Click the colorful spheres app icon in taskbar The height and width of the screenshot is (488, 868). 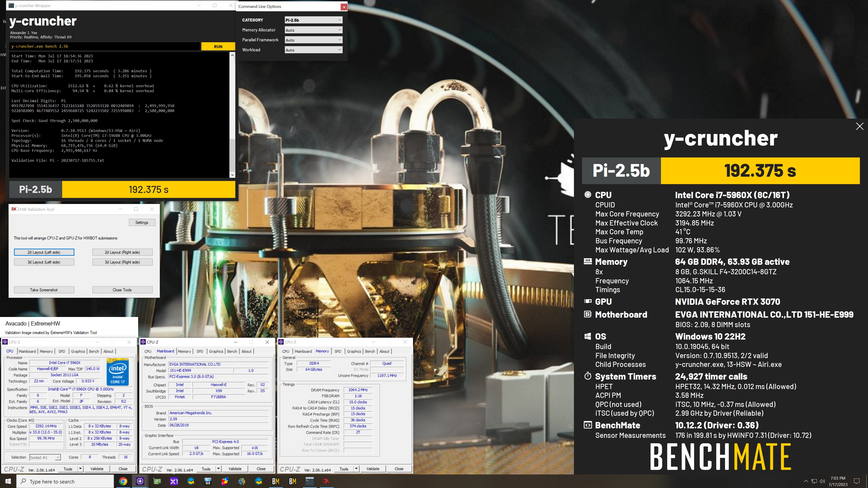tap(225, 481)
